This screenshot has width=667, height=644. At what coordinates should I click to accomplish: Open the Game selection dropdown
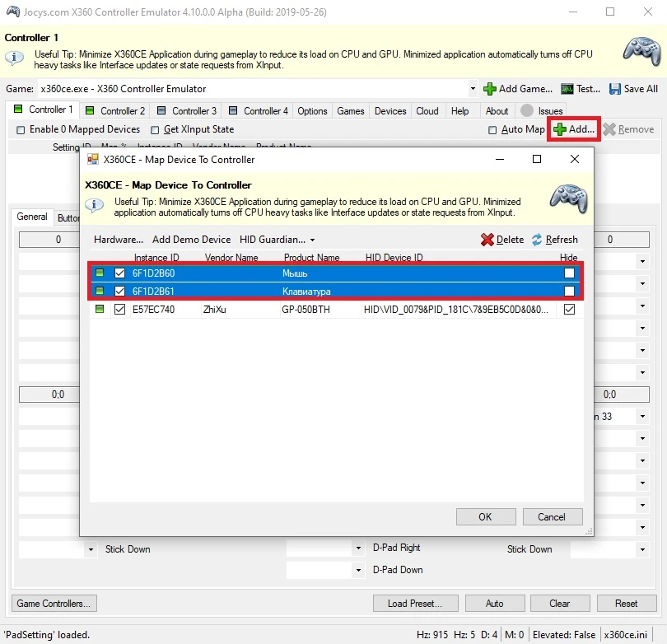(x=473, y=89)
